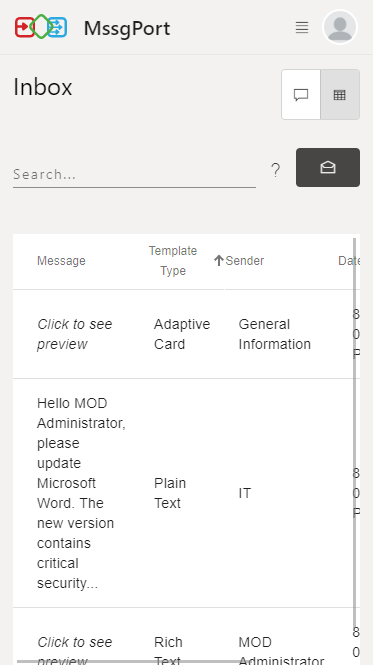The width and height of the screenshot is (373, 665).
Task: Click the open envelope button
Action: click(x=328, y=168)
